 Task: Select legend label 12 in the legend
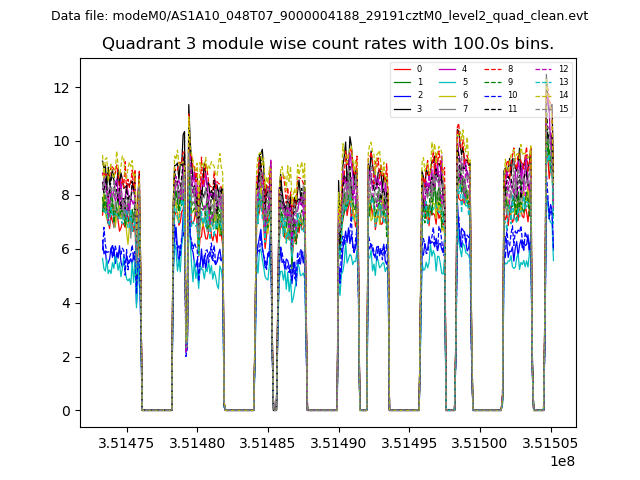(x=564, y=69)
